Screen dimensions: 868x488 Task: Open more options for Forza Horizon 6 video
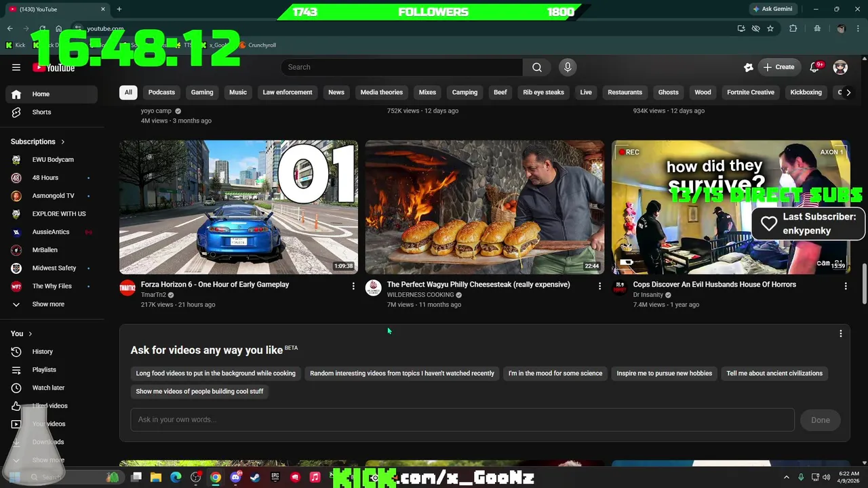(x=353, y=286)
